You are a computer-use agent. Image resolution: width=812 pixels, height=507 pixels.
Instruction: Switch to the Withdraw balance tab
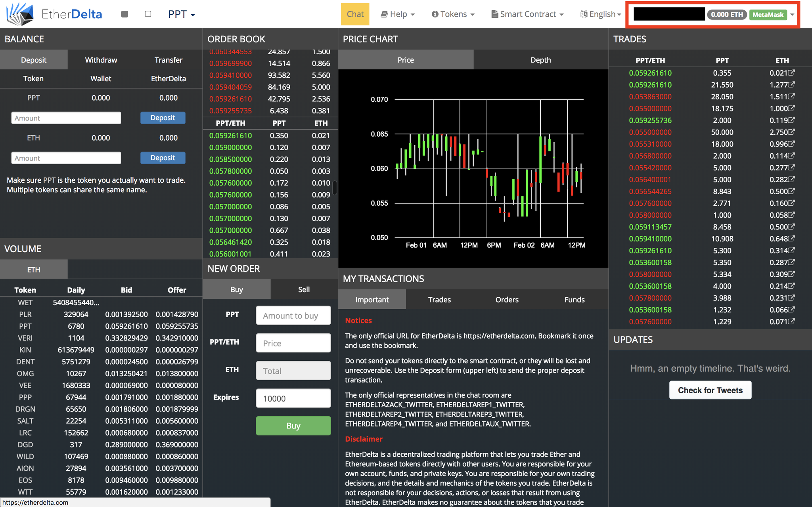(x=101, y=60)
